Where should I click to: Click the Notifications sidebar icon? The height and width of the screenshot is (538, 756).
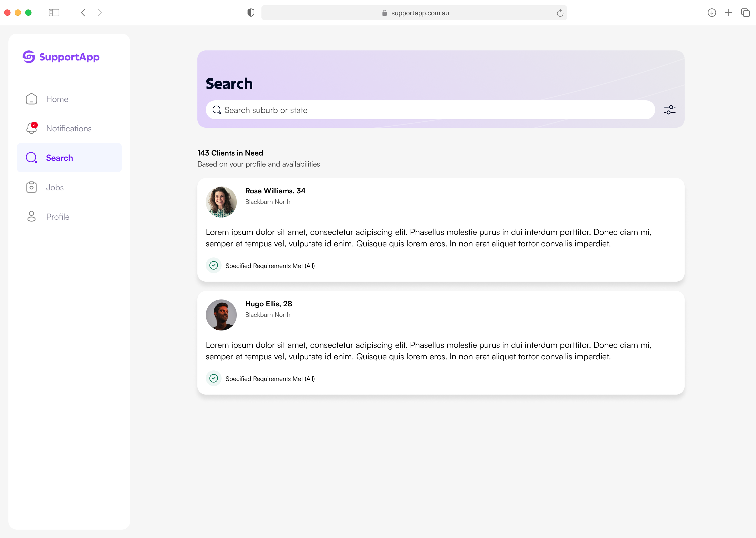pos(31,128)
